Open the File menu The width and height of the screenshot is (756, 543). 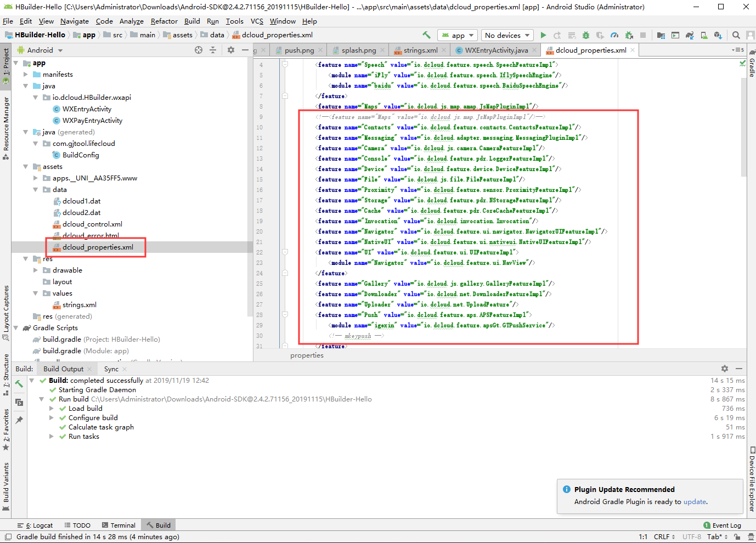click(x=8, y=21)
